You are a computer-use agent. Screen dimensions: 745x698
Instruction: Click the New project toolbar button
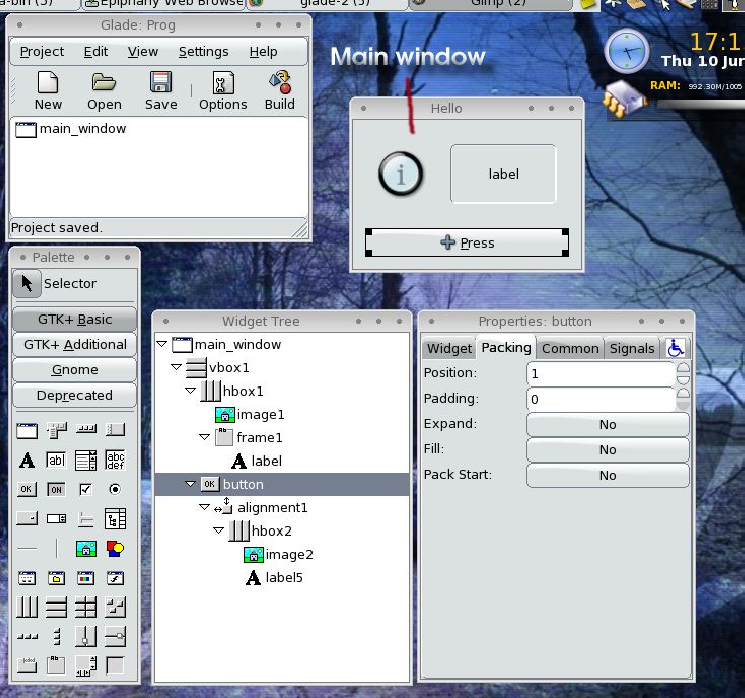[48, 91]
